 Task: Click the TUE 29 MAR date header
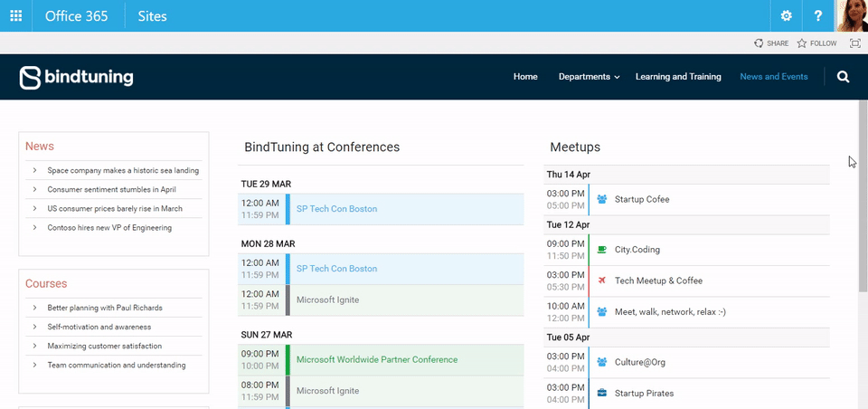coord(266,184)
